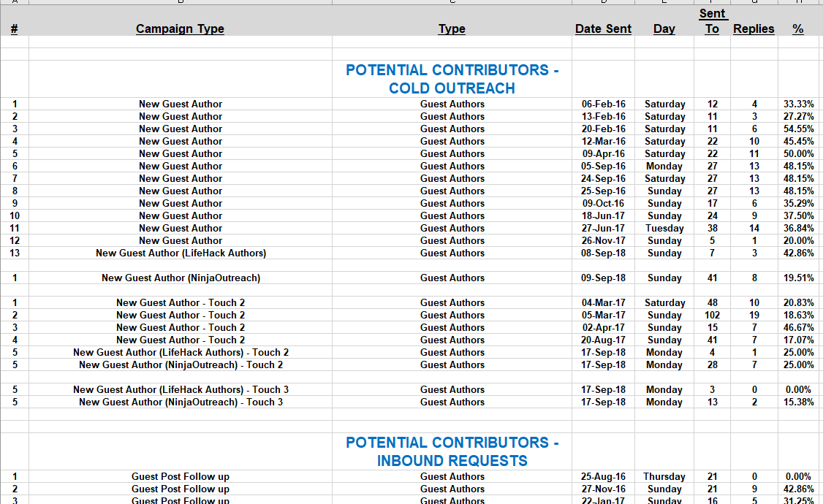Click the percentage cell "33.33%"
Screen dimensions: 823x504
798,104
